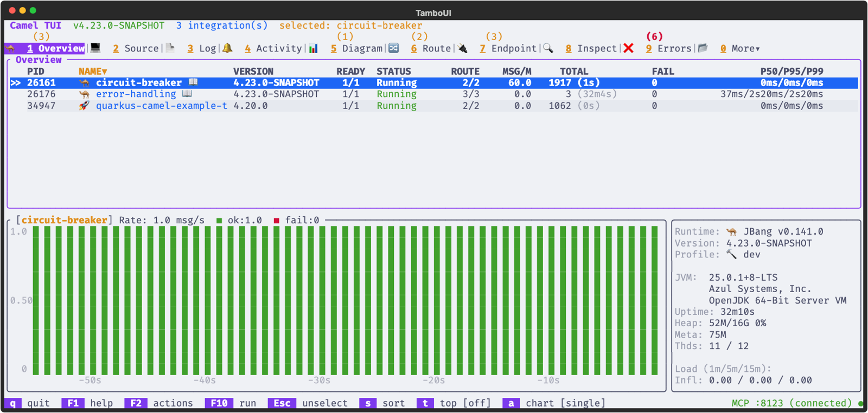Click the page icon beside Log tab
This screenshot has width=868, height=413.
[x=170, y=48]
